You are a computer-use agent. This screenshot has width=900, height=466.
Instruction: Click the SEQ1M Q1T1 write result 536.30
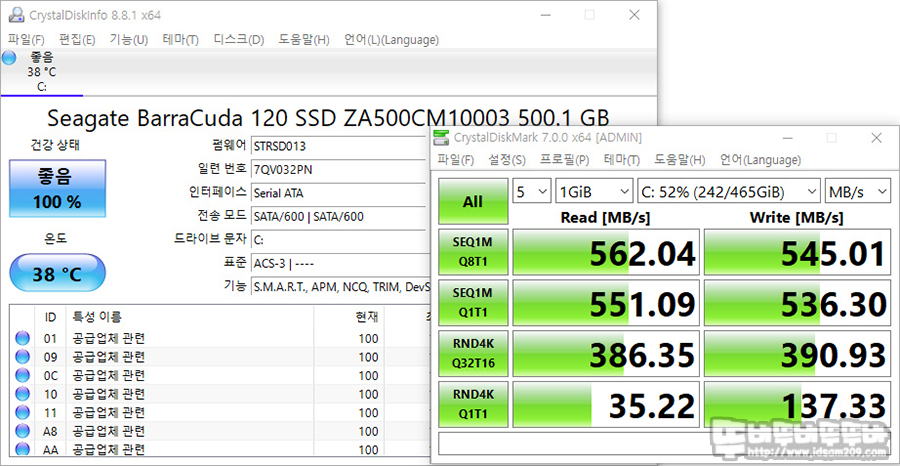pyautogui.click(x=797, y=303)
